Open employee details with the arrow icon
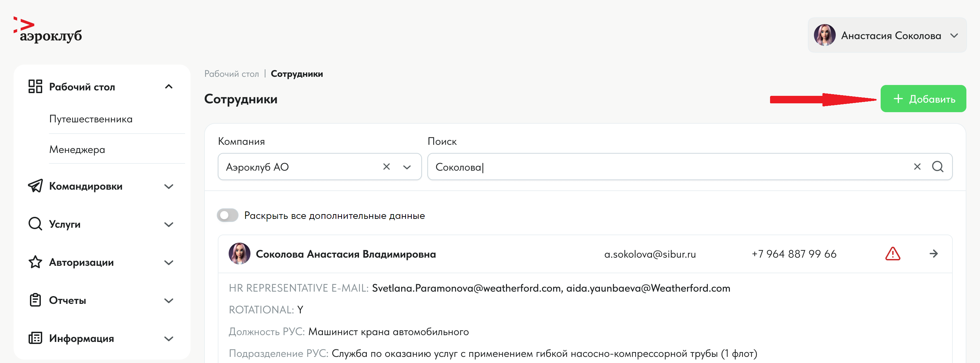Image resolution: width=980 pixels, height=363 pixels. pyautogui.click(x=934, y=254)
